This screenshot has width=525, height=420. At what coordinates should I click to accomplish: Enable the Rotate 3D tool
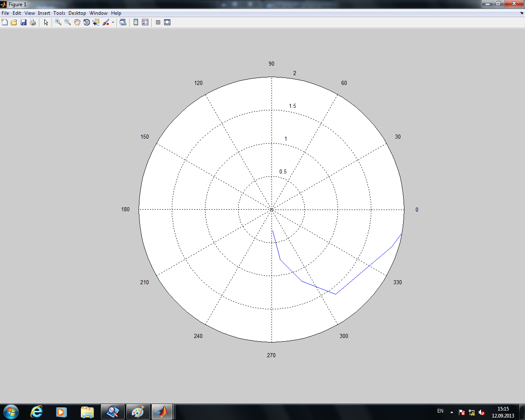(87, 22)
